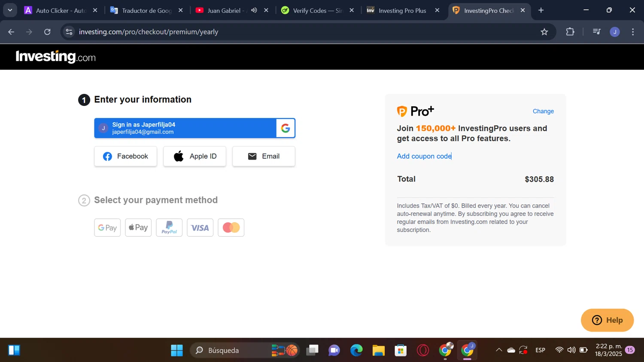Image resolution: width=644 pixels, height=362 pixels.
Task: Open clock and date 2:22 p. m.
Action: [x=608, y=350]
